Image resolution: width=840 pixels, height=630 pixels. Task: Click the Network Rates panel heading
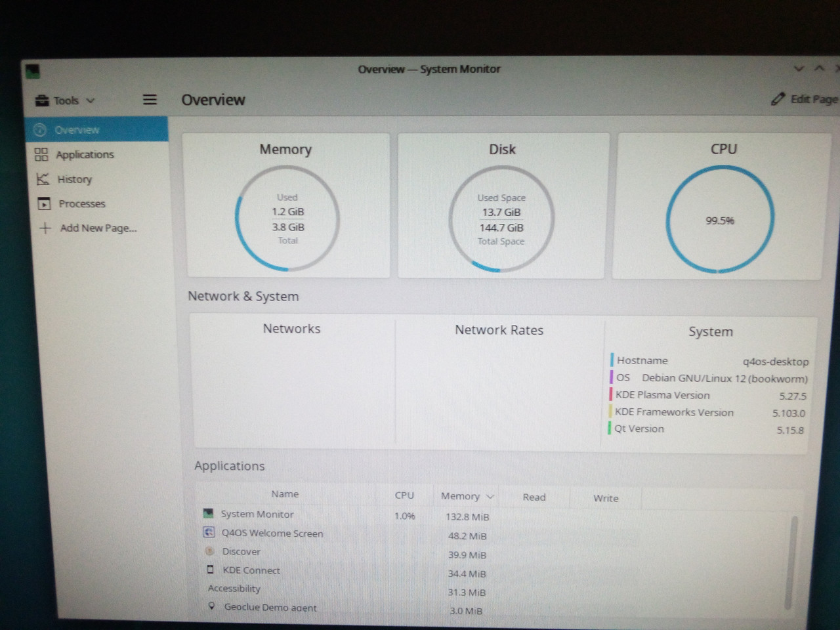tap(499, 330)
